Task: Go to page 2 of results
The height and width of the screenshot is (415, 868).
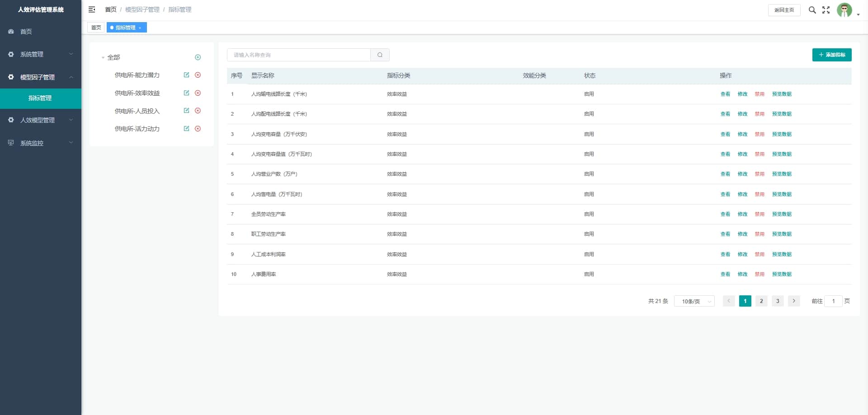Action: [761, 301]
